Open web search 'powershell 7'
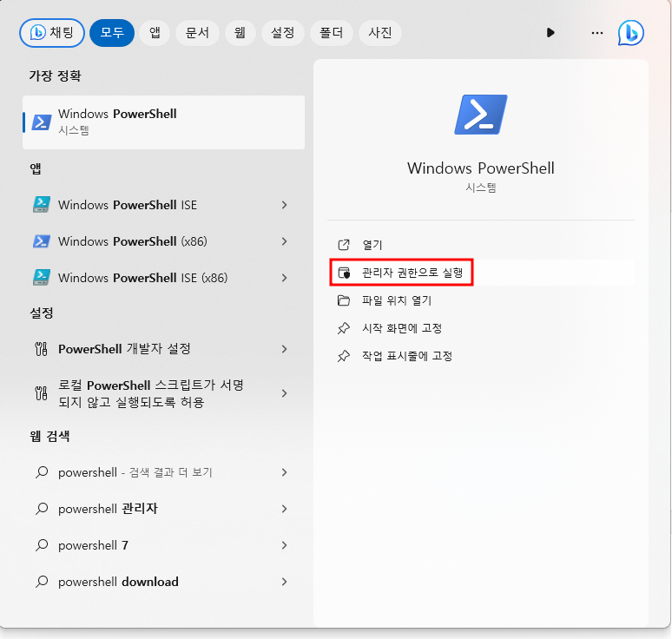 164,545
